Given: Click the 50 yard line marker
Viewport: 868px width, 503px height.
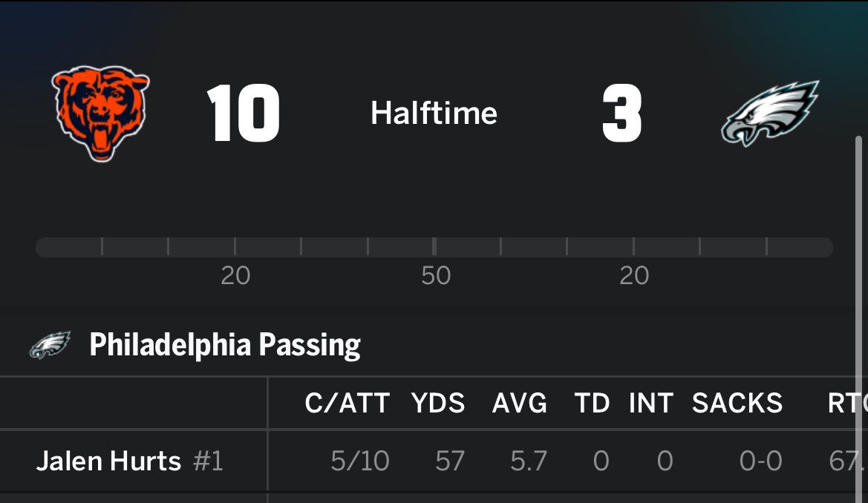Looking at the screenshot, I should click(436, 275).
